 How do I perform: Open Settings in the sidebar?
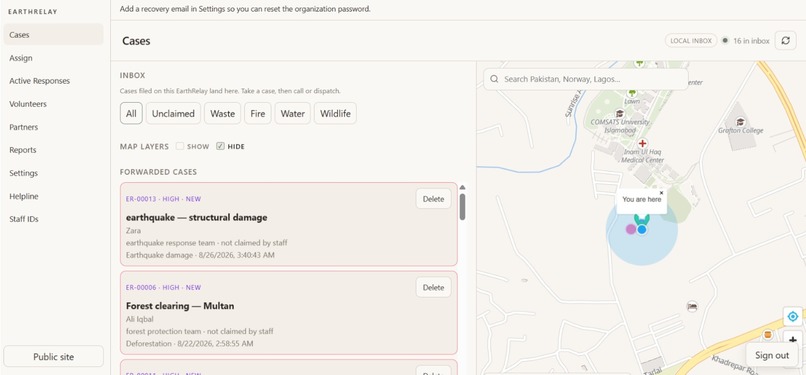(53, 173)
